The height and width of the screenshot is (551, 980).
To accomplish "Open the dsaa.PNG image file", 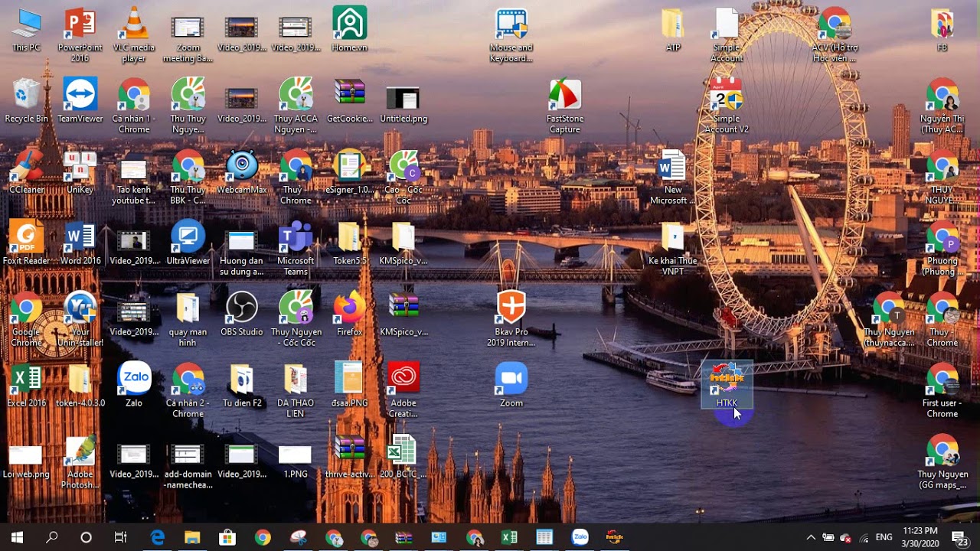I will [349, 385].
